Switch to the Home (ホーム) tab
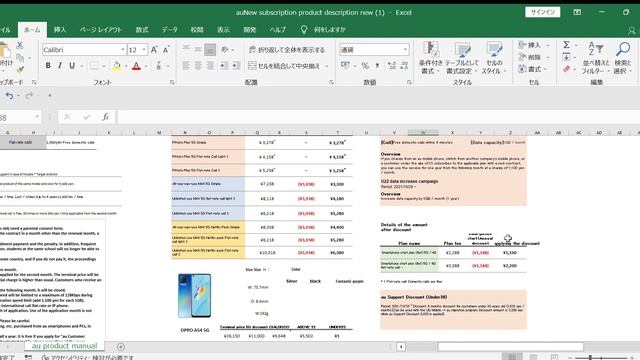Image resolution: width=640 pixels, height=360 pixels. 32,30
